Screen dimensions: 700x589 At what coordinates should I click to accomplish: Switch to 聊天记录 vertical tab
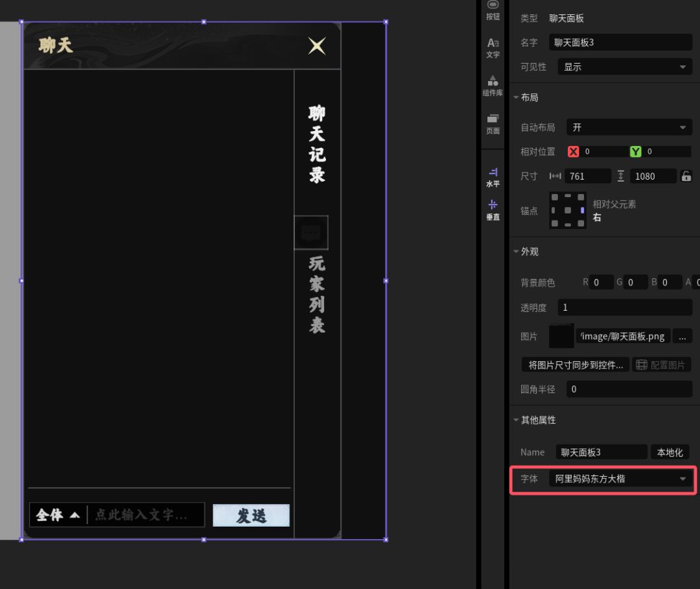317,144
